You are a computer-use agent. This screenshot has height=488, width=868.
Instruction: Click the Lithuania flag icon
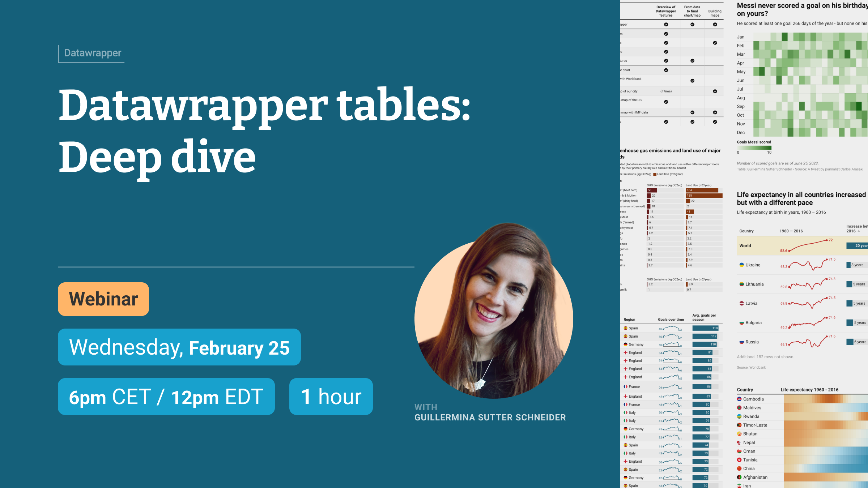point(741,284)
